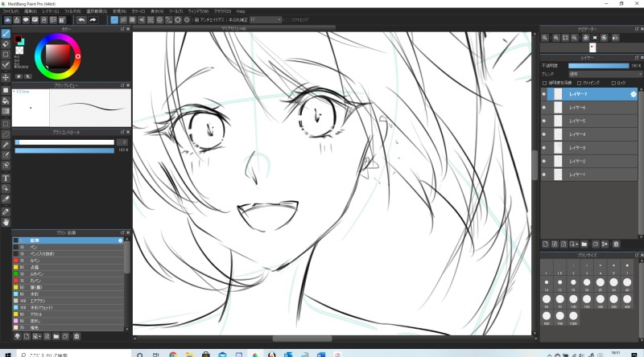The image size is (644, 357).
Task: Create a new layer in Layer panel
Action: tap(546, 244)
